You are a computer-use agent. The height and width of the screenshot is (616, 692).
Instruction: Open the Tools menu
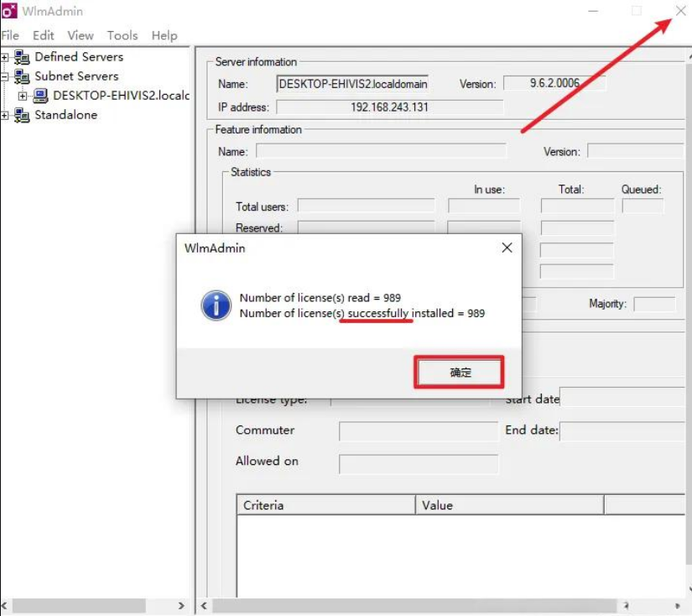pos(122,35)
